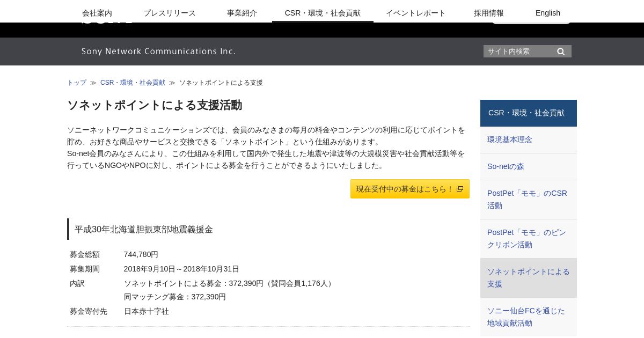Click the period 2018年9月10日～2018年10月31日
Screen dimensions: 644x338
[181, 269]
